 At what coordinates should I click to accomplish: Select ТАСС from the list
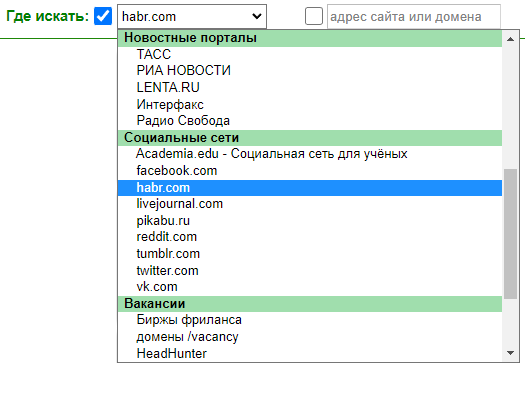click(310, 54)
